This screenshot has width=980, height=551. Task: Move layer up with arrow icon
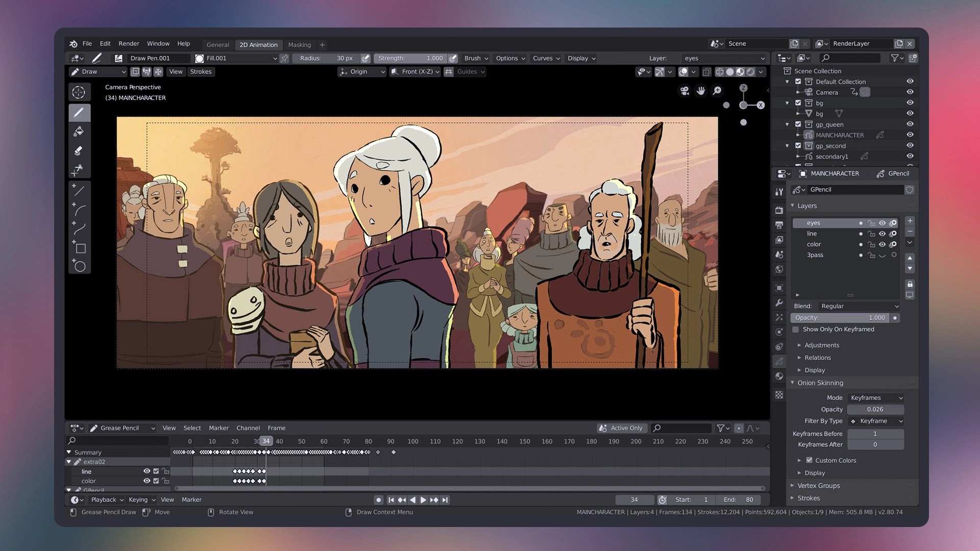[910, 258]
